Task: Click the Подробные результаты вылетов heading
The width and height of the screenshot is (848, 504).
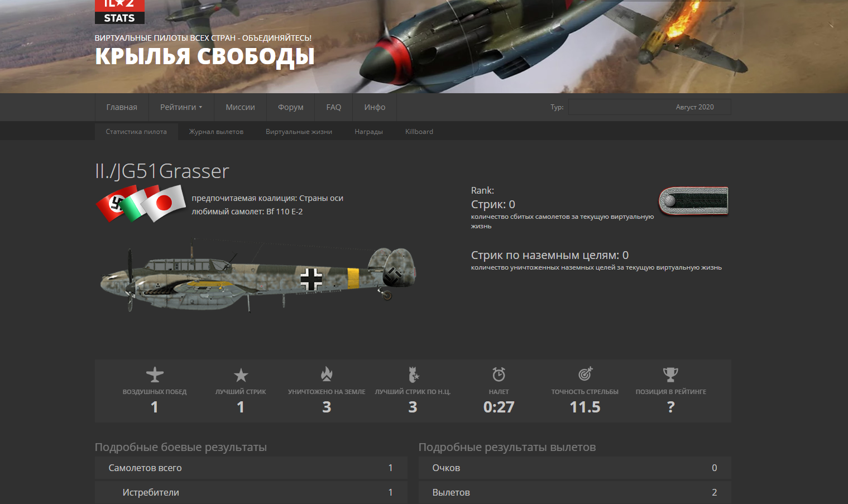Action: click(507, 447)
